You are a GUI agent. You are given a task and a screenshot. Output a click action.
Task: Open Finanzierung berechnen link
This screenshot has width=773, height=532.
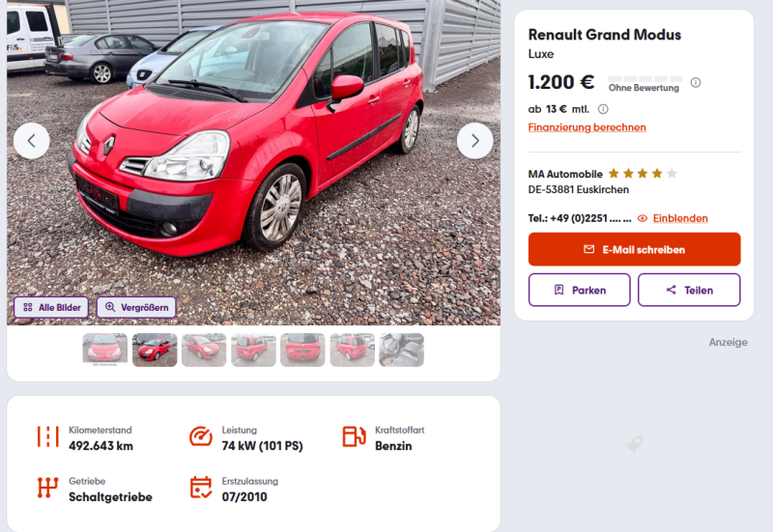tap(587, 127)
